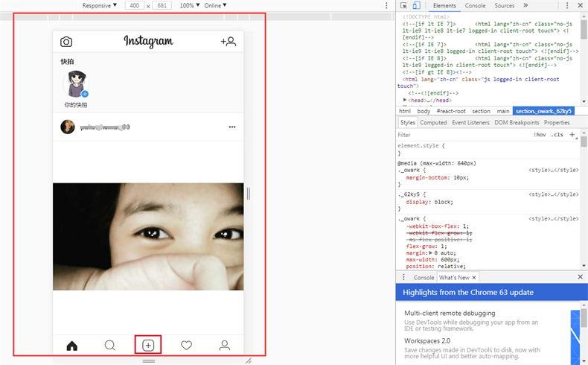Viewport: 588px width, 365px height.
Task: Close the DevTools panel
Action: (580, 6)
